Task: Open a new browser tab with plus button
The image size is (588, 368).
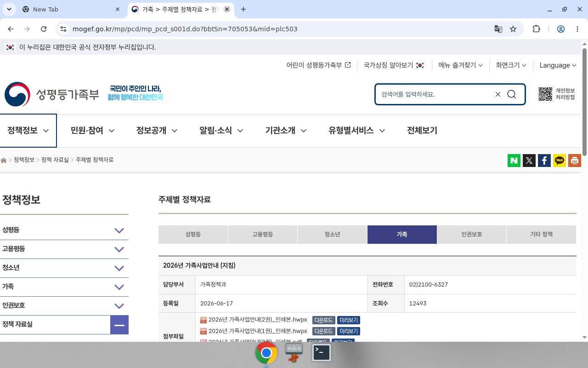Action: pos(243,9)
